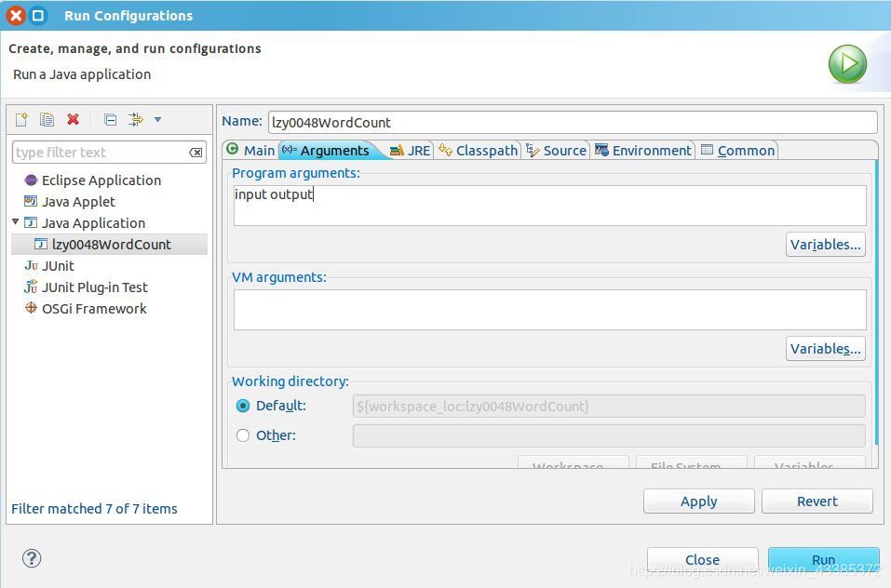Select the Other working directory option
Image resolution: width=891 pixels, height=588 pixels.
243,435
